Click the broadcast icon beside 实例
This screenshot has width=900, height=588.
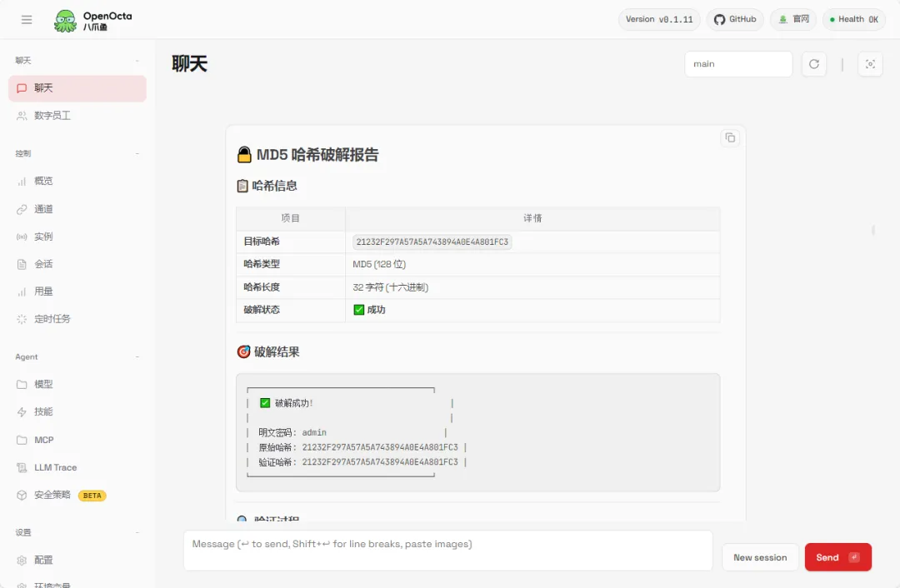tap(22, 237)
